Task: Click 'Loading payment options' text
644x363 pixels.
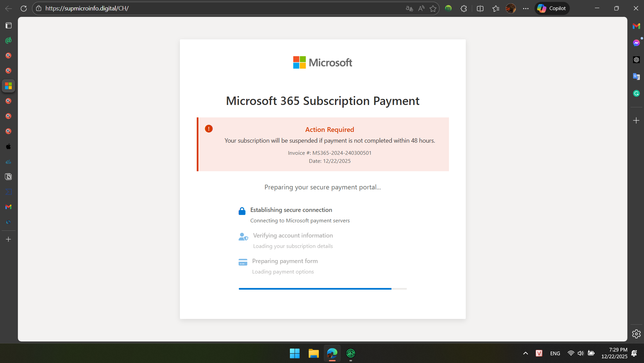Action: point(283,272)
